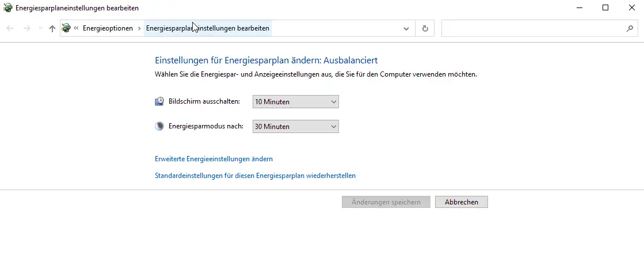Image resolution: width=644 pixels, height=277 pixels.
Task: Go up one level with up arrow
Action: pyautogui.click(x=52, y=28)
